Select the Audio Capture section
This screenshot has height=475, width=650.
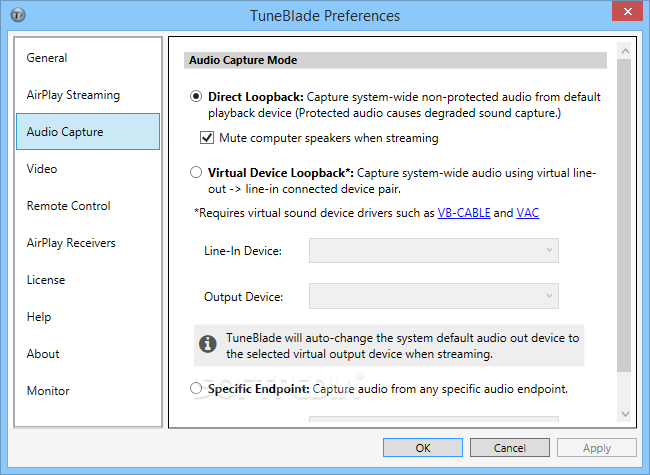[88, 131]
